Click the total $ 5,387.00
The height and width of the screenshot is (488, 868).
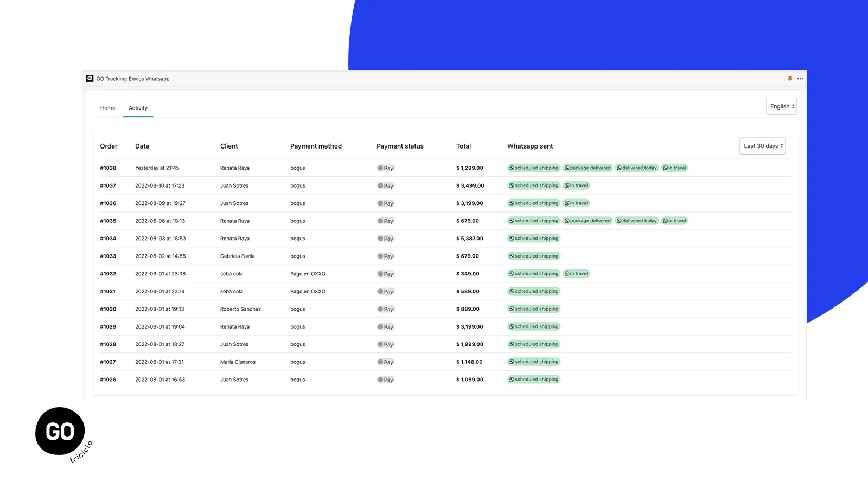click(470, 239)
